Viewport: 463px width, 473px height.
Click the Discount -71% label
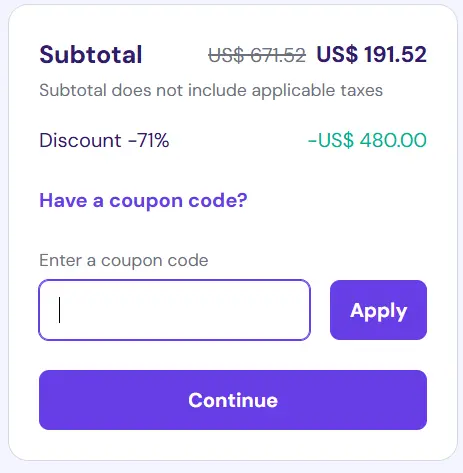coord(104,140)
